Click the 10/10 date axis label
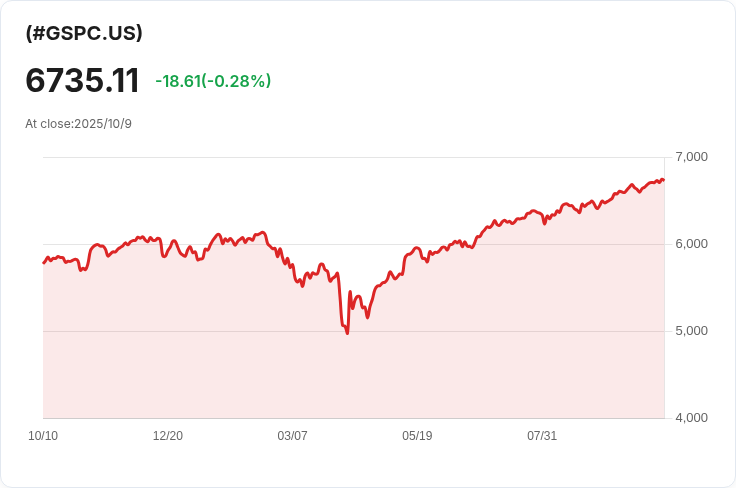The height and width of the screenshot is (488, 736). 43,435
